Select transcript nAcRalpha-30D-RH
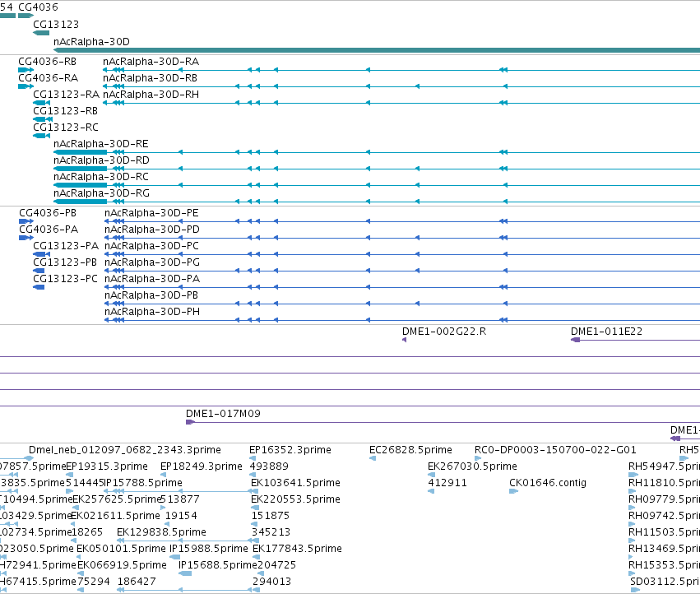This screenshot has width=700, height=594. point(151,95)
